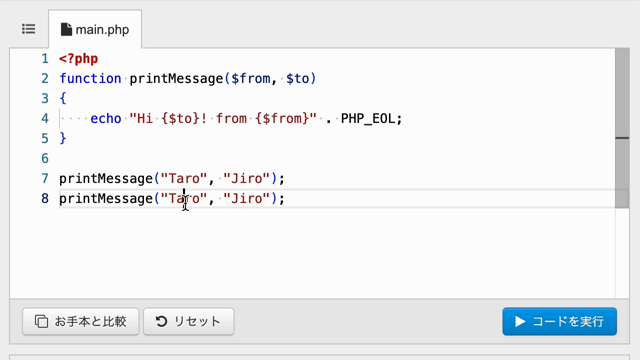
Task: Click the copy icon on compare button
Action: tap(41, 322)
